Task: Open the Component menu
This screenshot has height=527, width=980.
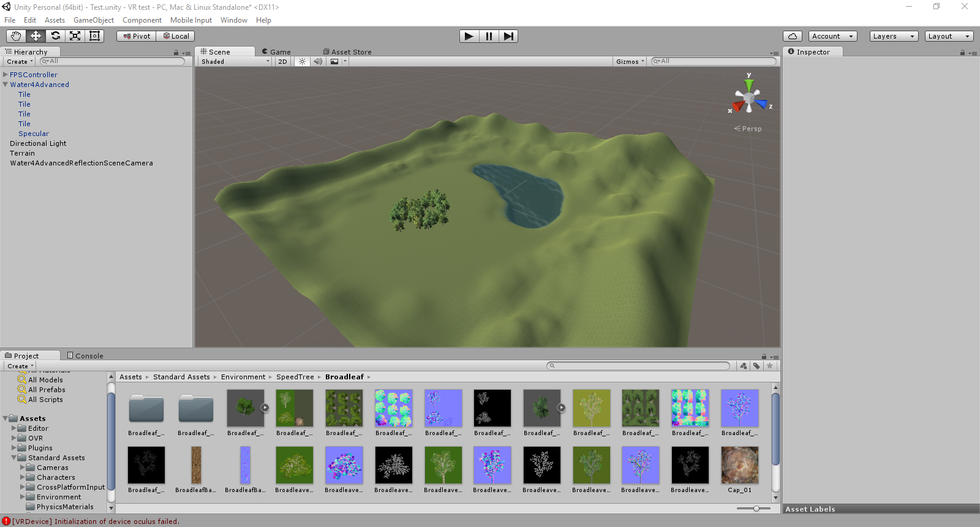Action: pyautogui.click(x=142, y=20)
